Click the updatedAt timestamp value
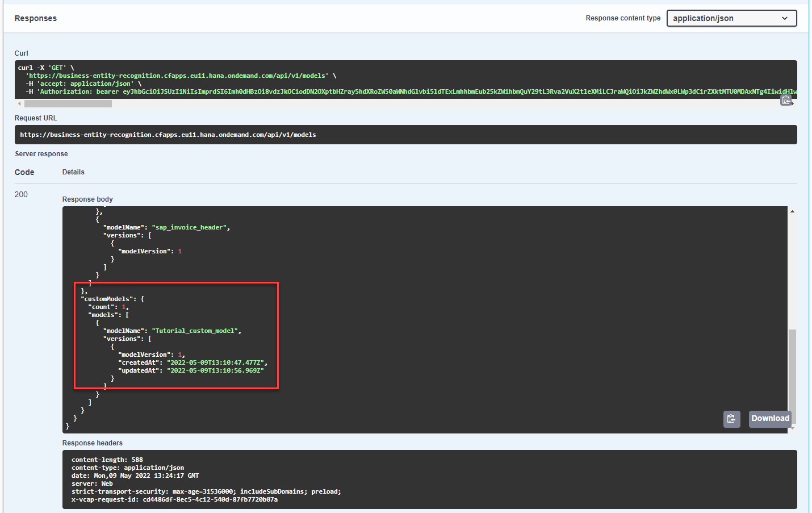Viewport: 812px width, 513px height. pyautogui.click(x=215, y=370)
